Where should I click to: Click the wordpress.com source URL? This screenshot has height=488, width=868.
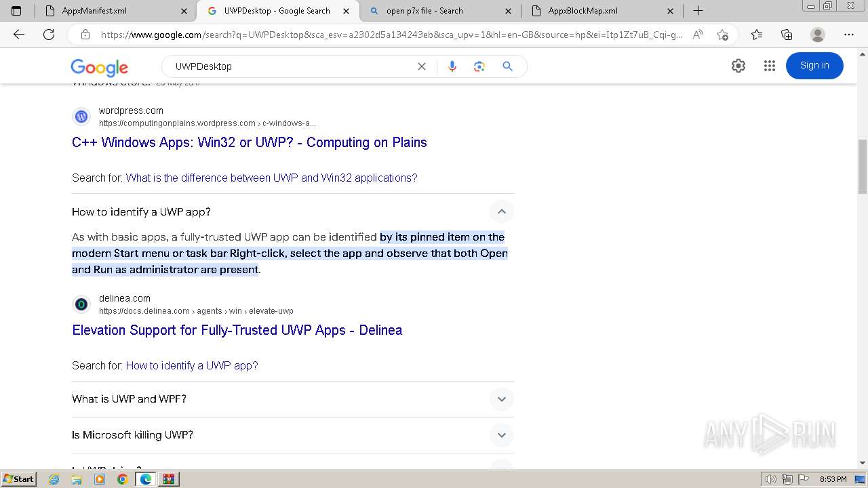tap(208, 123)
